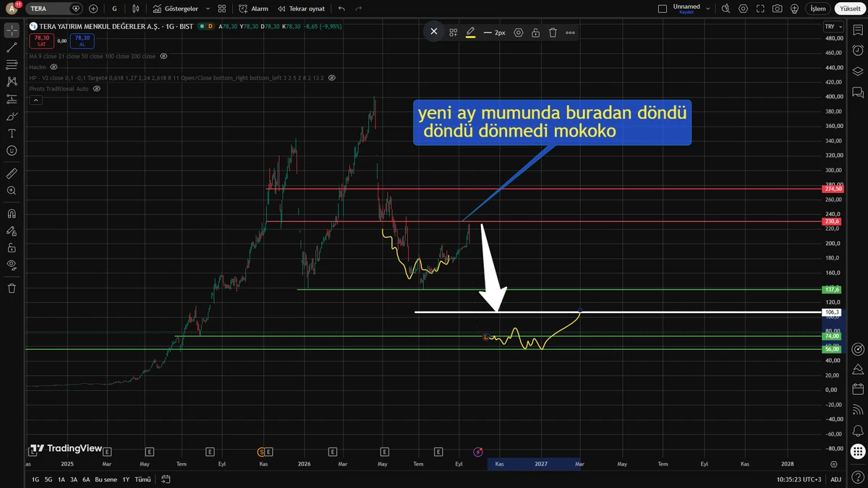Click the İşlem trade button

817,9
